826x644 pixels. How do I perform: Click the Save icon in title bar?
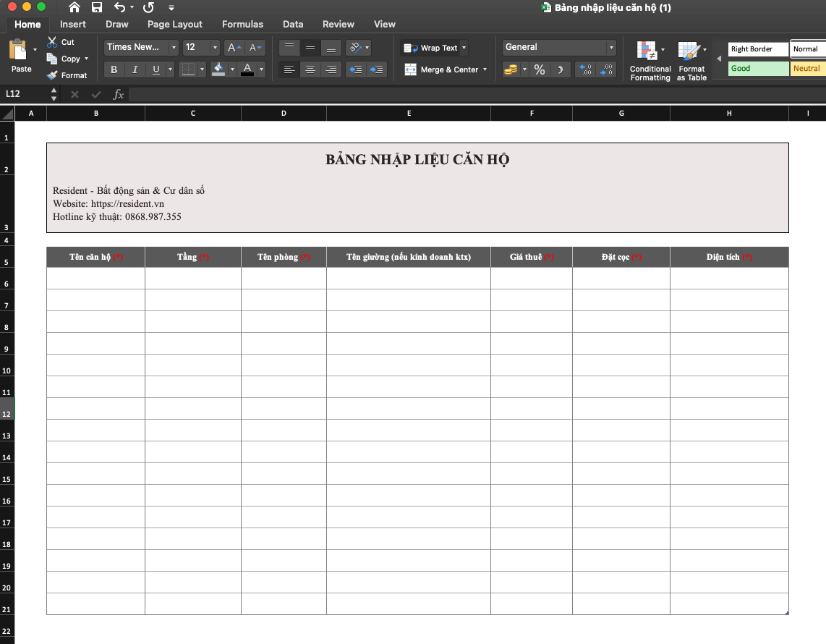coord(97,7)
